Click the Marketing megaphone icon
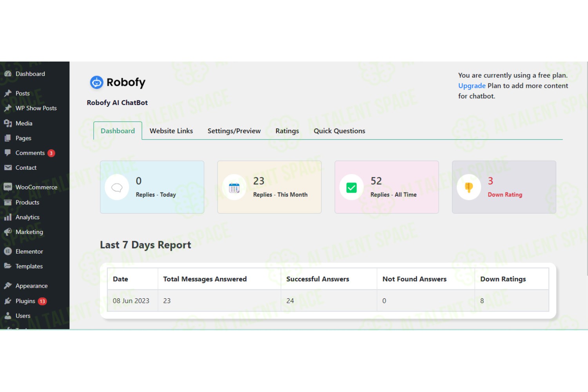 click(8, 232)
